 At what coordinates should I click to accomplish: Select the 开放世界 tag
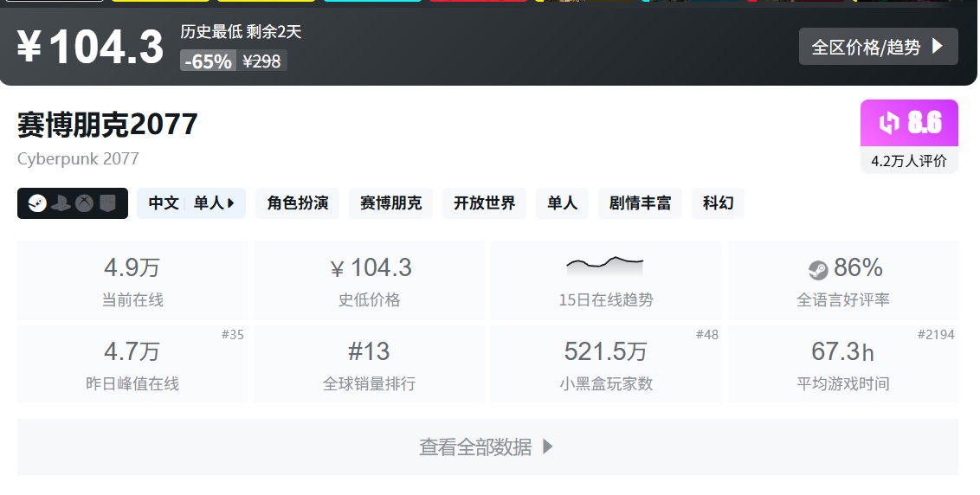pos(485,203)
